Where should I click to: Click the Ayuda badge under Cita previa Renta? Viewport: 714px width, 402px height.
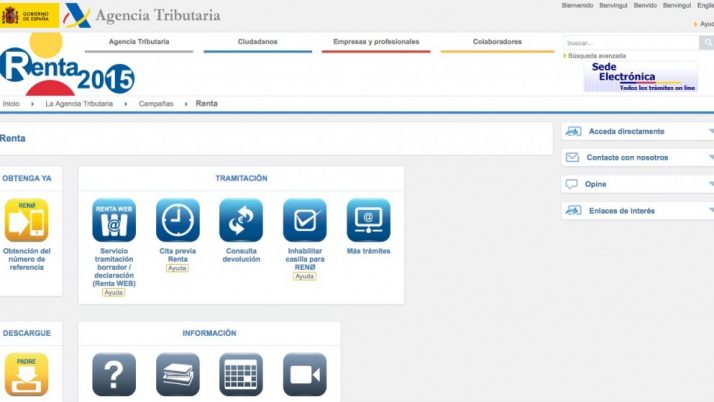pos(177,268)
